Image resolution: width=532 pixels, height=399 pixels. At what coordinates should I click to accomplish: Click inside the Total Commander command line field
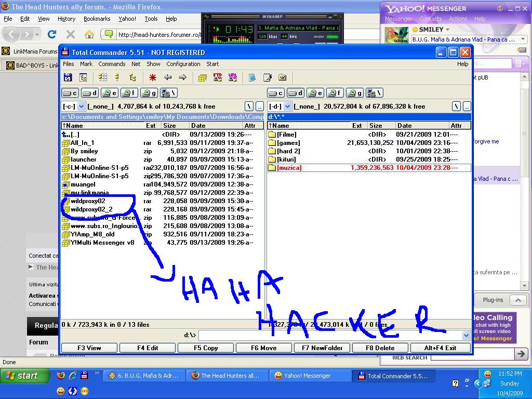point(330,335)
